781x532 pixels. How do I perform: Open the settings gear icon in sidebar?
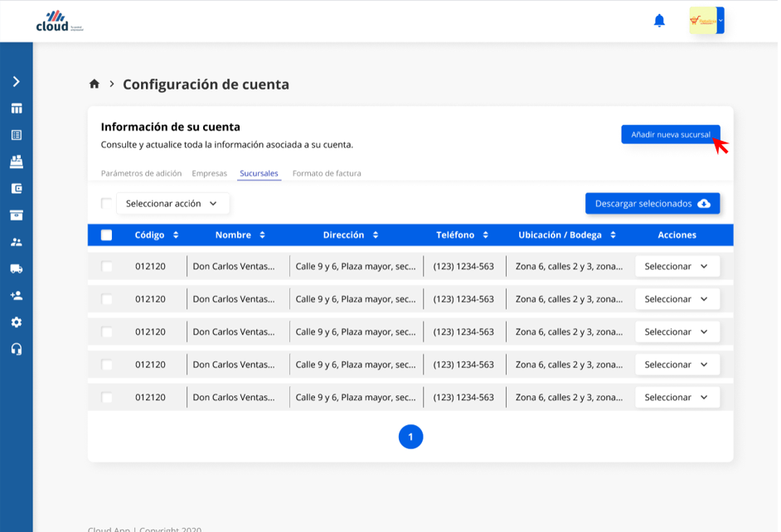click(17, 322)
